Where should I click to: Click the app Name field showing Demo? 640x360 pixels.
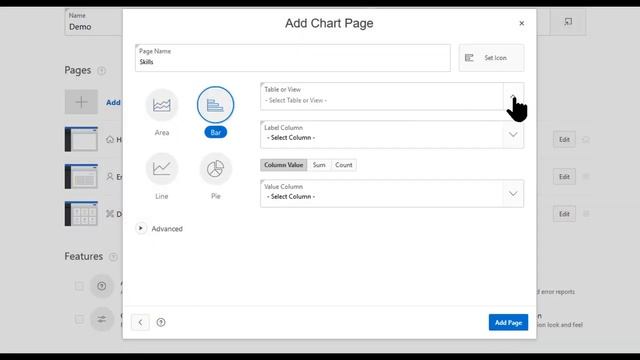click(93, 22)
